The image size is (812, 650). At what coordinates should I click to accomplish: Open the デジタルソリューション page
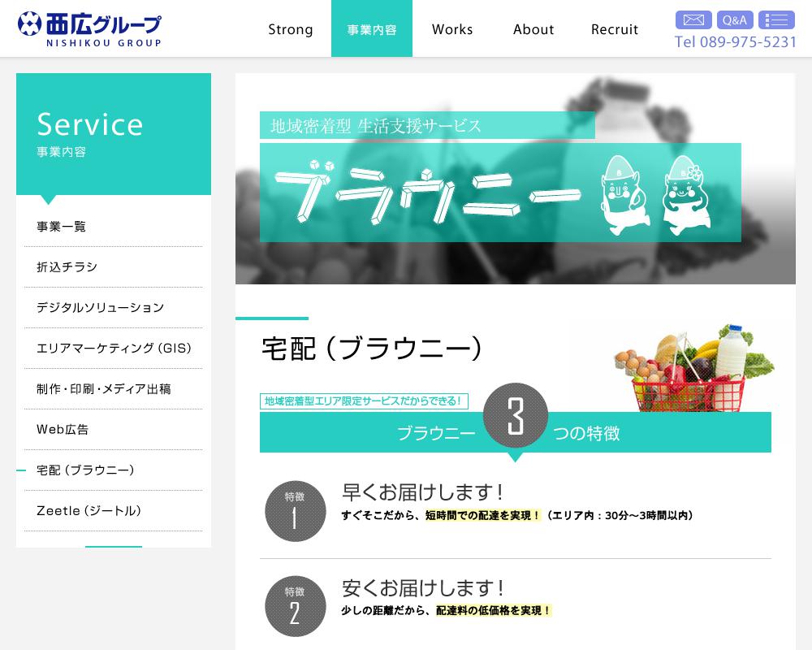click(x=100, y=307)
